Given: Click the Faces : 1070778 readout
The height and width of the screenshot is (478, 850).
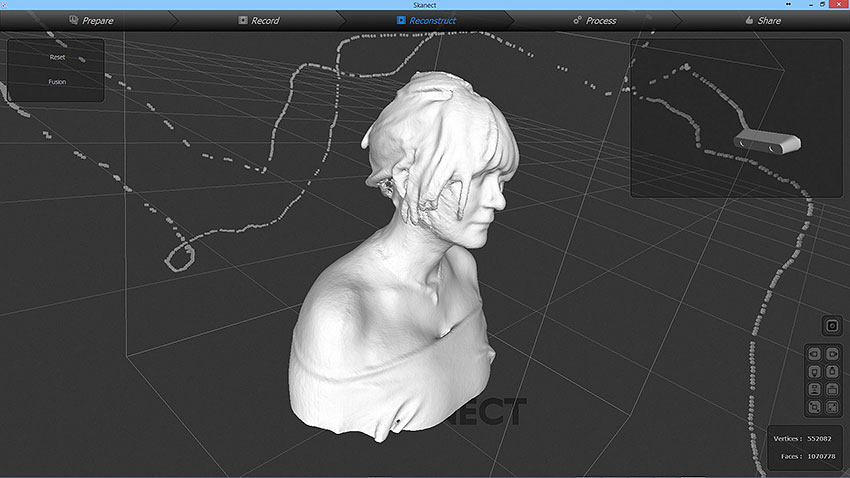Looking at the screenshot, I should (808, 456).
